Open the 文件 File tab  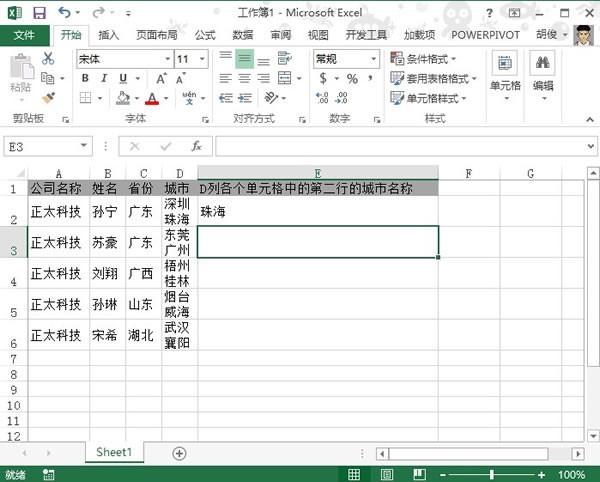(24, 36)
